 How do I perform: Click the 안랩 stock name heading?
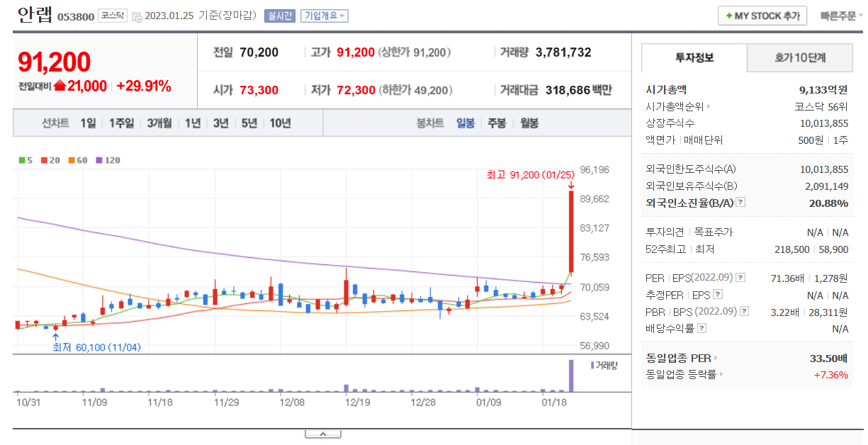click(x=34, y=14)
